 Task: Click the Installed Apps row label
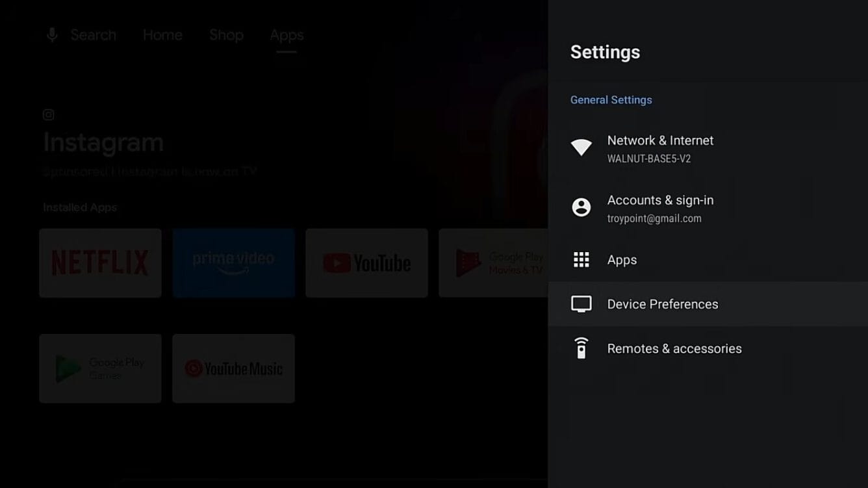click(x=80, y=207)
